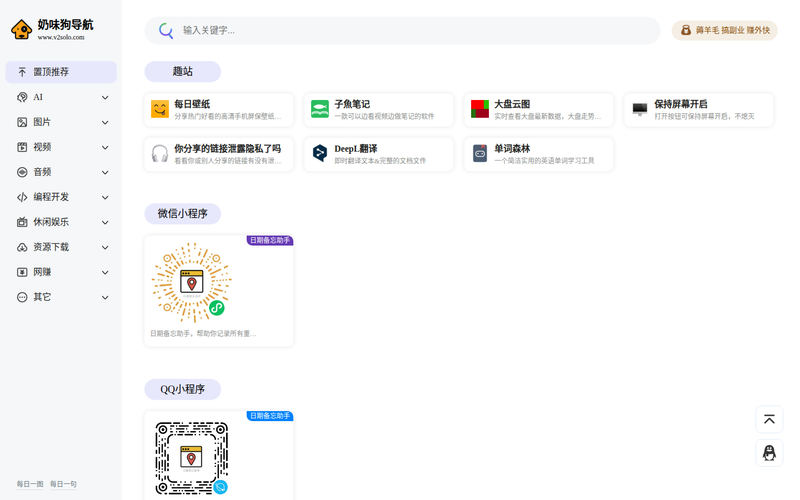Screen dimensions: 800x500
Task: Open the 保持屏幕开启 monitor icon
Action: (640, 109)
